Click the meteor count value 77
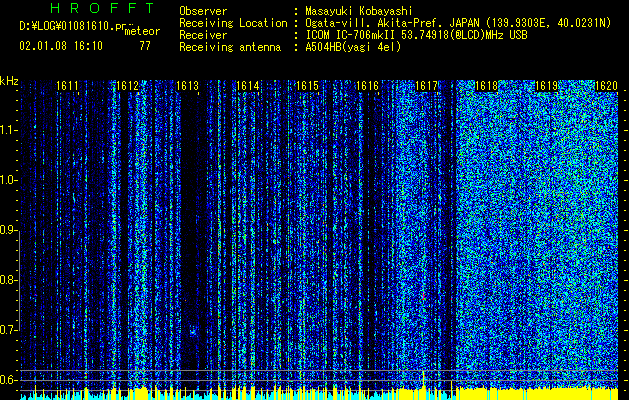Viewport: 629px width, 400px height. pyautogui.click(x=145, y=46)
